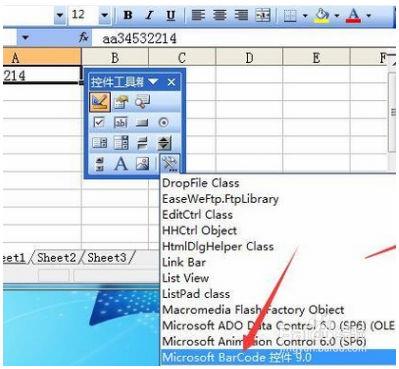This screenshot has width=399, height=369.
Task: Select the Text Box control icon
Action: (121, 123)
